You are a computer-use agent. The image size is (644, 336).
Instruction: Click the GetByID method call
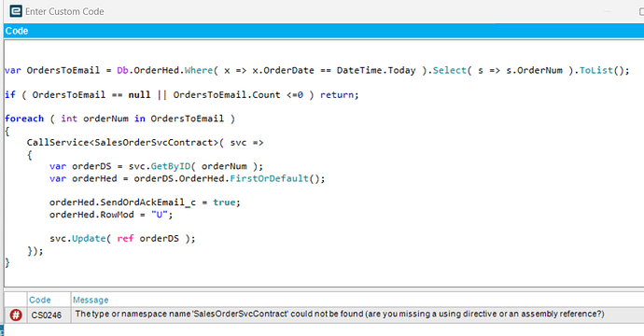pyautogui.click(x=171, y=166)
